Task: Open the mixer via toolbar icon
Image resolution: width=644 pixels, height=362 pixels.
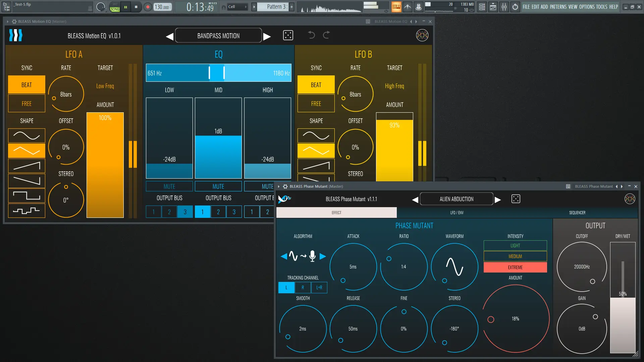Action: point(504,7)
